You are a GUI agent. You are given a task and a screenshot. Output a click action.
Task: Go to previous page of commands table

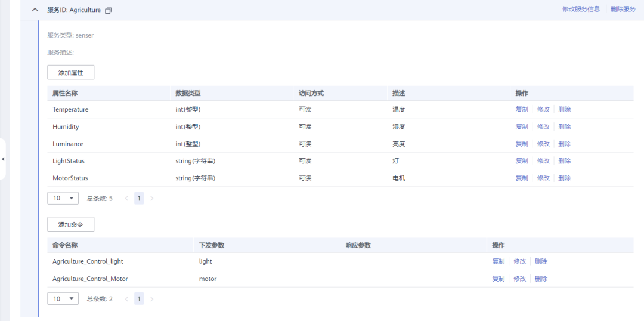pyautogui.click(x=126, y=299)
